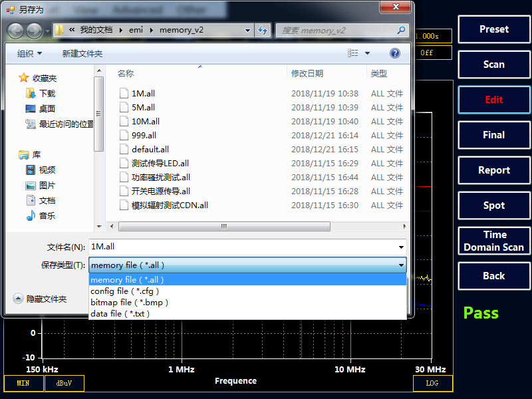This screenshot has width=532, height=399.
Task: Select the default.all file
Action: click(x=150, y=150)
